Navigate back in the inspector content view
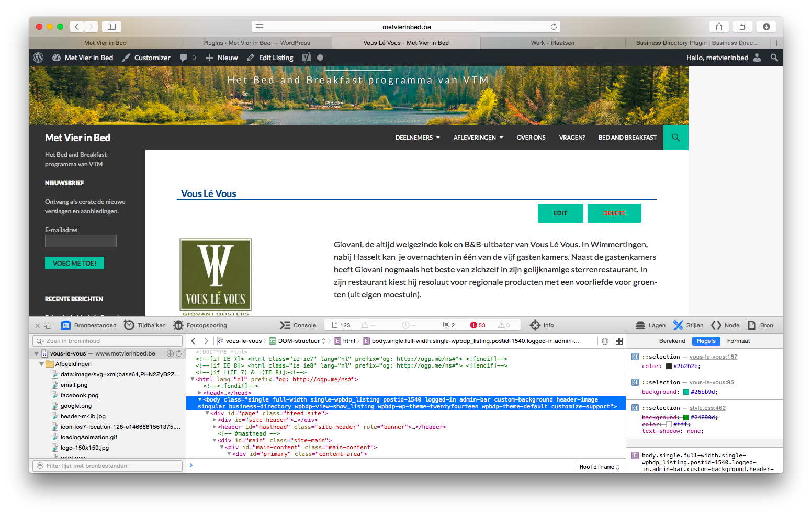Image resolution: width=812 pixels, height=515 pixels. 193,341
